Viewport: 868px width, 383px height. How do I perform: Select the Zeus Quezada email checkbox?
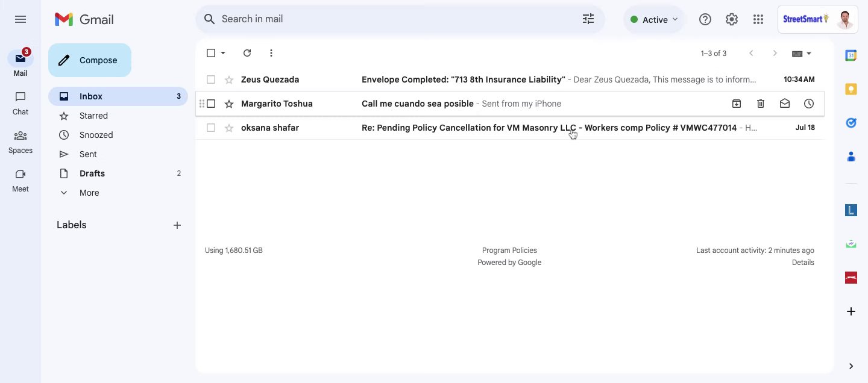211,79
